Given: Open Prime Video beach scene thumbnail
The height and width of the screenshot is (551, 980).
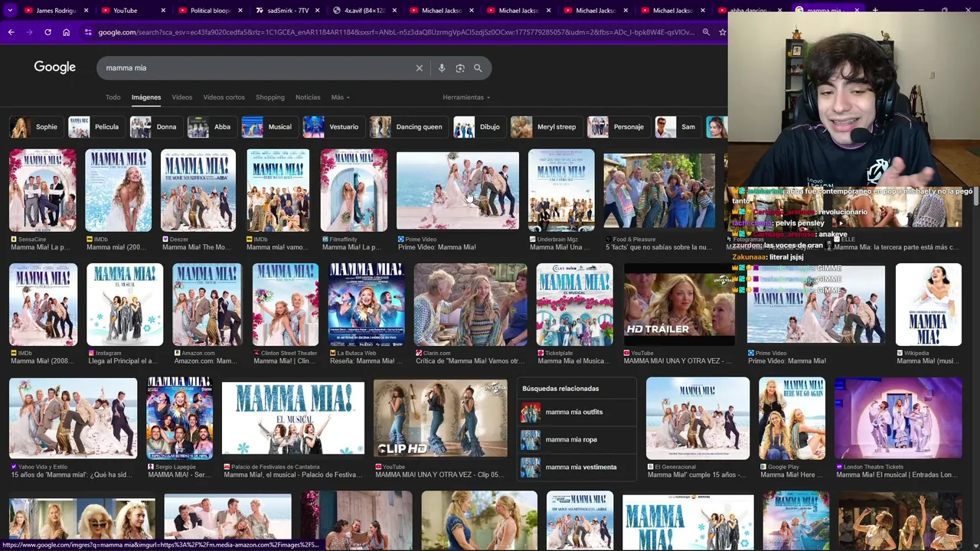Looking at the screenshot, I should (457, 190).
